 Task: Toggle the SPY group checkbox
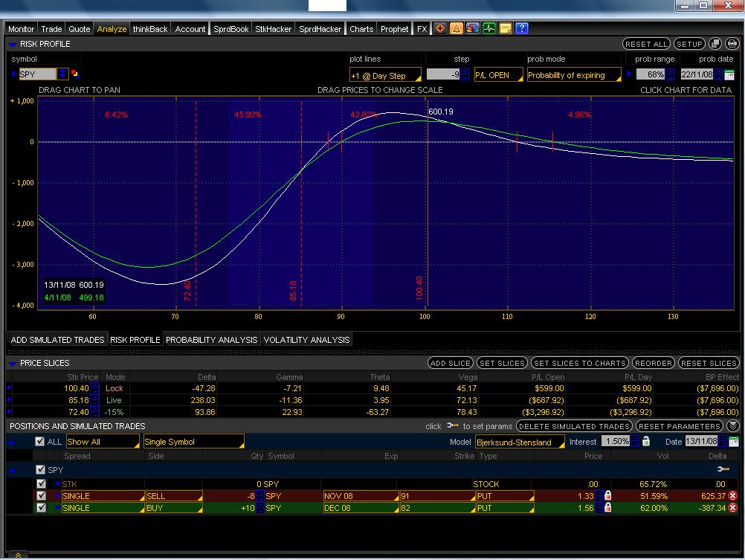pyautogui.click(x=41, y=470)
